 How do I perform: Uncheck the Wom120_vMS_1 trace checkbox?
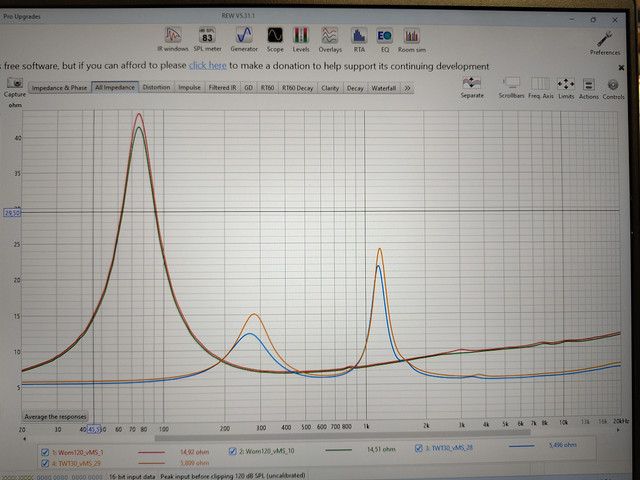(44, 451)
